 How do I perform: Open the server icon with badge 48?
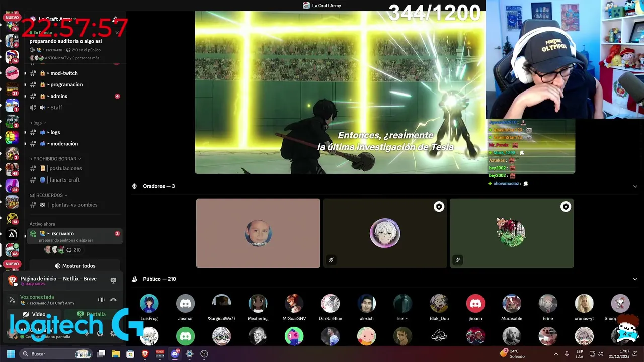(12, 170)
